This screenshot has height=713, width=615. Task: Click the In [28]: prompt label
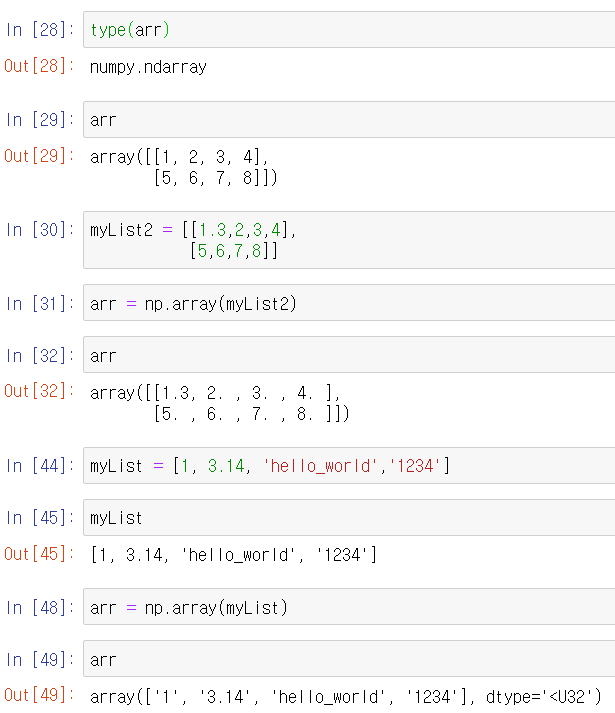pyautogui.click(x=40, y=30)
